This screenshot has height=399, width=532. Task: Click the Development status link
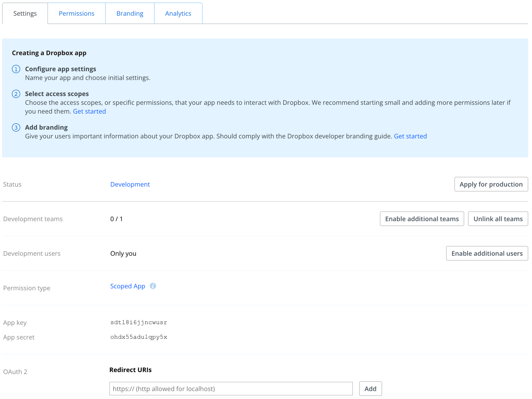pos(130,184)
